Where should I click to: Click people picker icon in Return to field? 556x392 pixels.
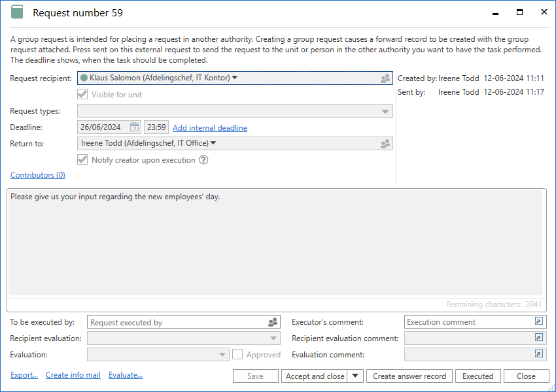[x=385, y=144]
